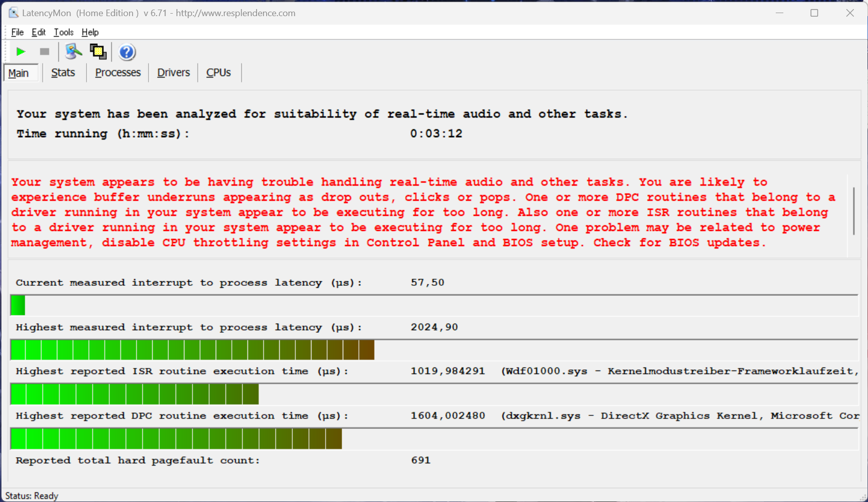Minimize the LatencyMon window

click(x=779, y=13)
